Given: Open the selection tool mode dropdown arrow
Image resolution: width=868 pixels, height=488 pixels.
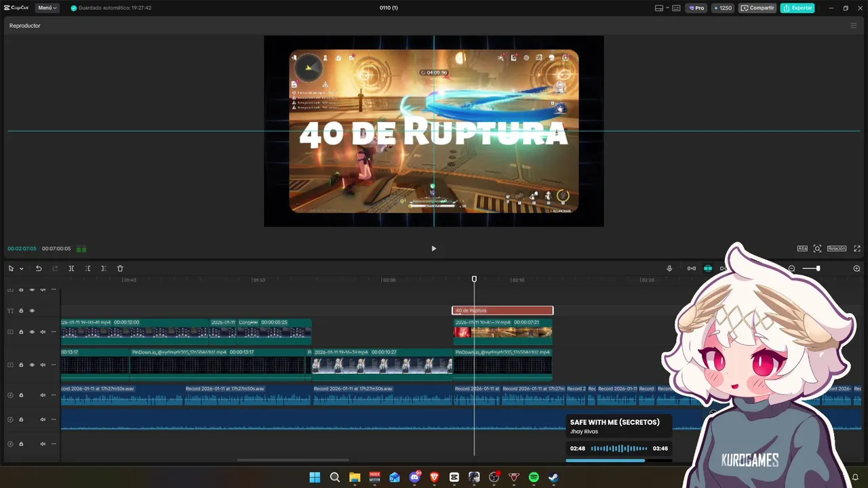Looking at the screenshot, I should pyautogui.click(x=21, y=268).
